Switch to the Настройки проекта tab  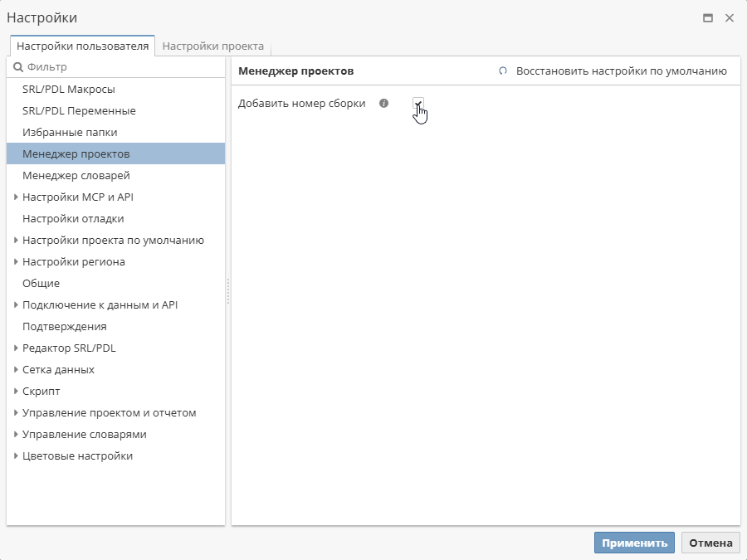pos(213,46)
